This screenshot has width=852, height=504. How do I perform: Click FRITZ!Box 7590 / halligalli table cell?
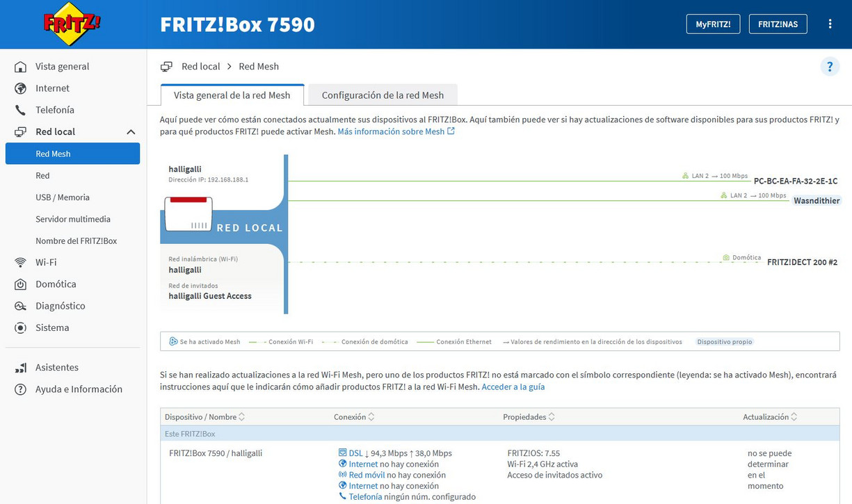(216, 453)
